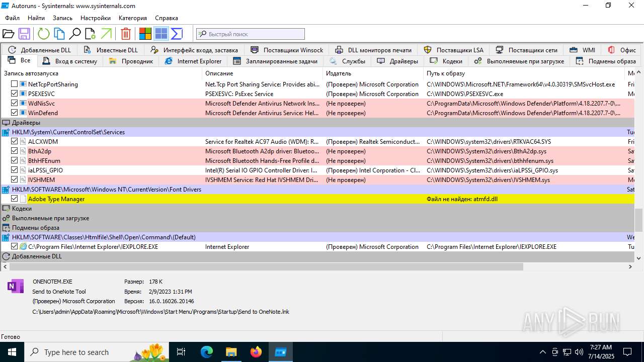Switch to the WMI tab

point(583,50)
